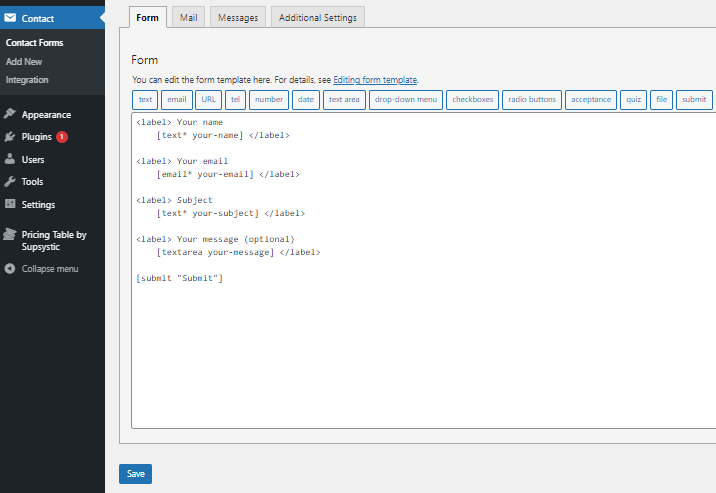Open Add New under Contact menu

click(24, 62)
